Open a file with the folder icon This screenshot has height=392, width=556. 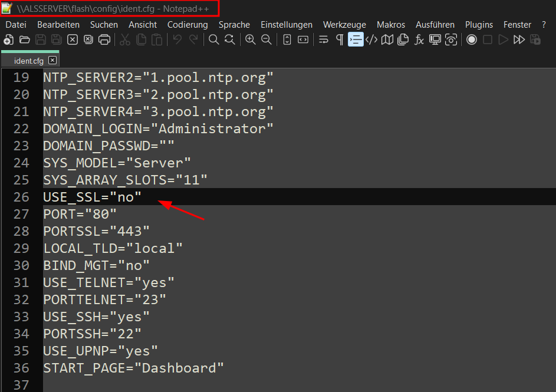(24, 39)
